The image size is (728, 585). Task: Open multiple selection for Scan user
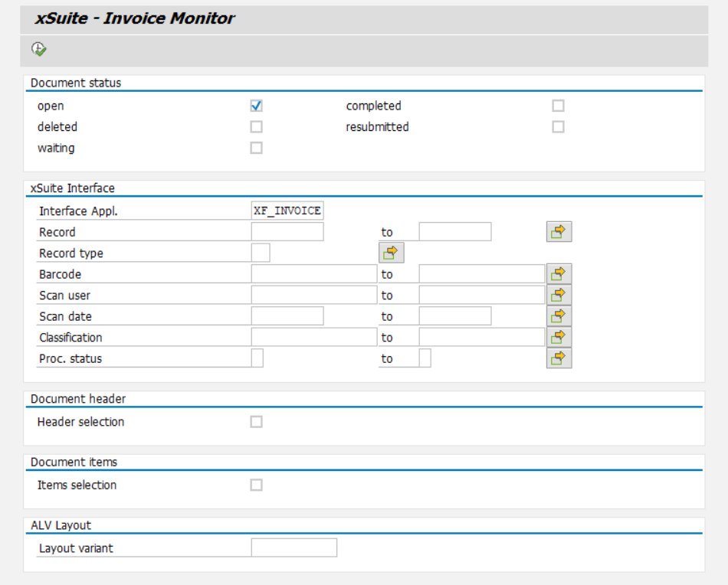click(559, 292)
